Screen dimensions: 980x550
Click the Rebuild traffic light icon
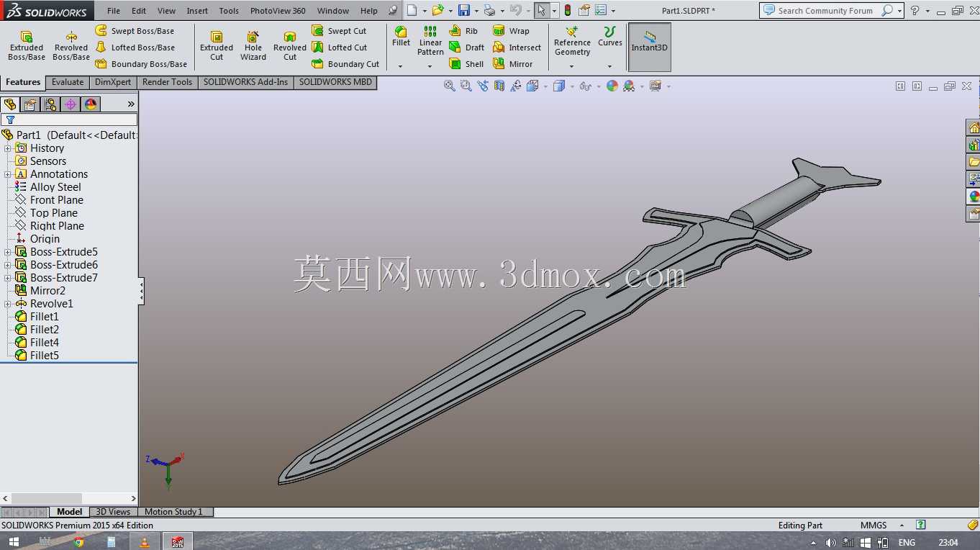[x=568, y=11]
